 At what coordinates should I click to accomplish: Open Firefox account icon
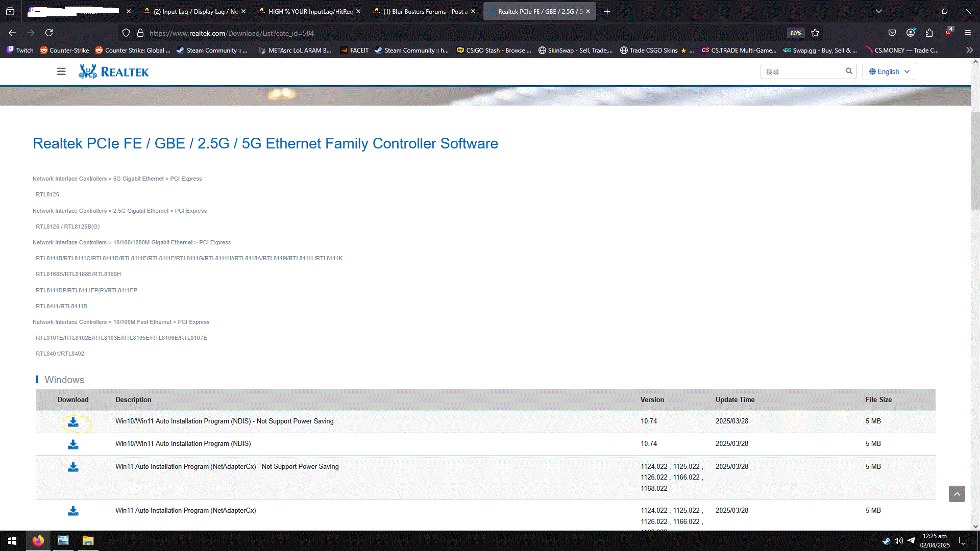pyautogui.click(x=911, y=33)
